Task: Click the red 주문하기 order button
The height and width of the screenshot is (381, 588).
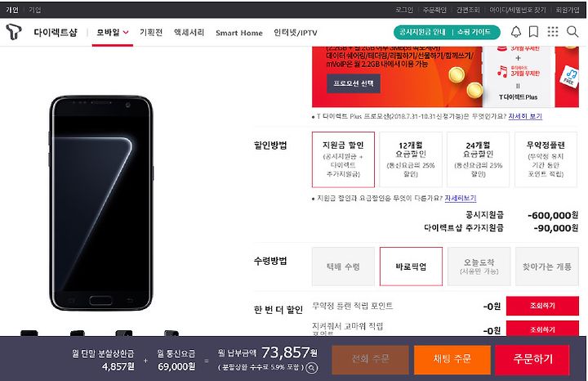Action: coord(532,359)
